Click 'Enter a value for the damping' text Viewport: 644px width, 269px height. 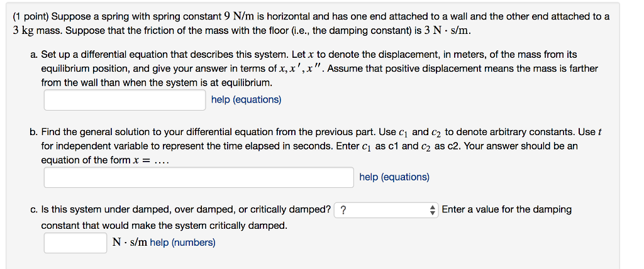[x=507, y=209]
